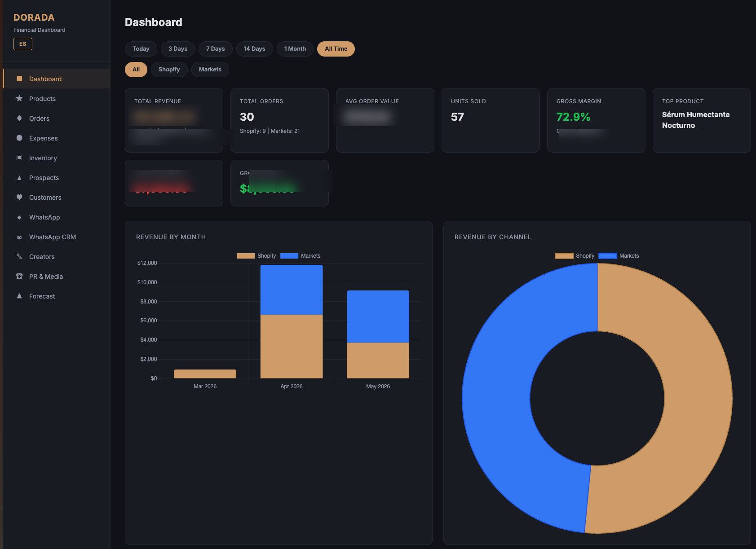756x549 pixels.
Task: Click the May 2026 Markets blue bar segment
Action: pos(378,316)
